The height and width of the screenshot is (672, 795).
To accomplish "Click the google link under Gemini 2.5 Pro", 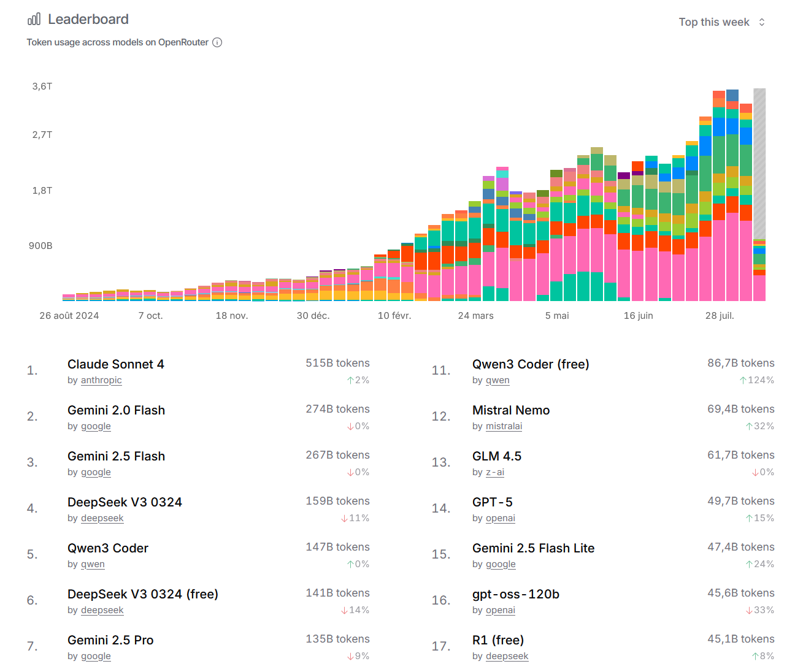I will coord(96,656).
